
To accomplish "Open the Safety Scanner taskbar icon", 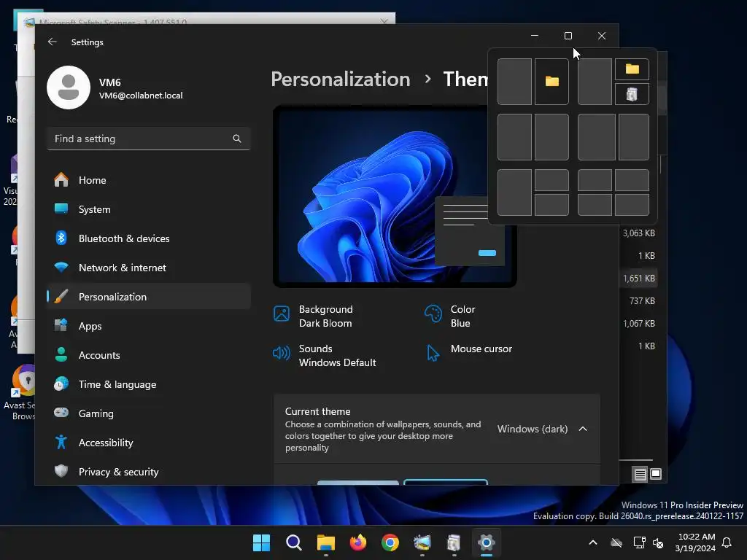I will (x=422, y=542).
